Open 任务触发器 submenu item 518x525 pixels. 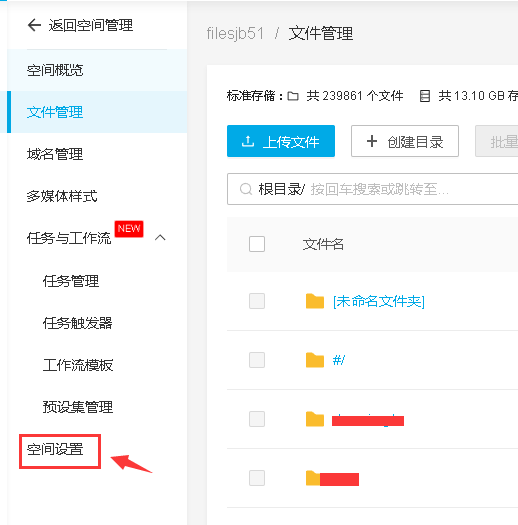77,323
